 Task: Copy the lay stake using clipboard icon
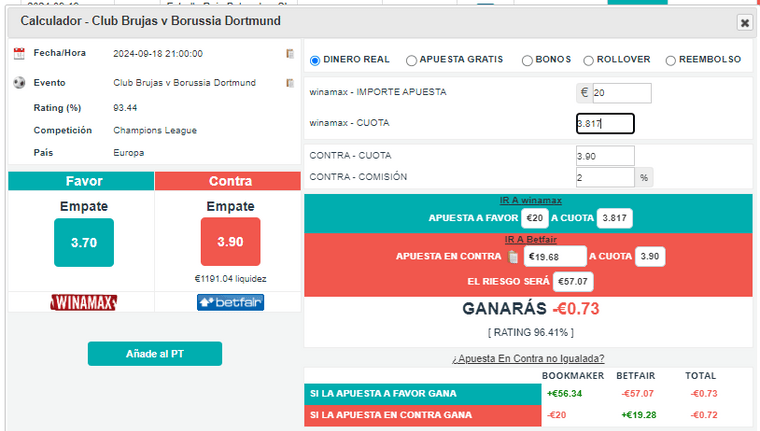[513, 257]
